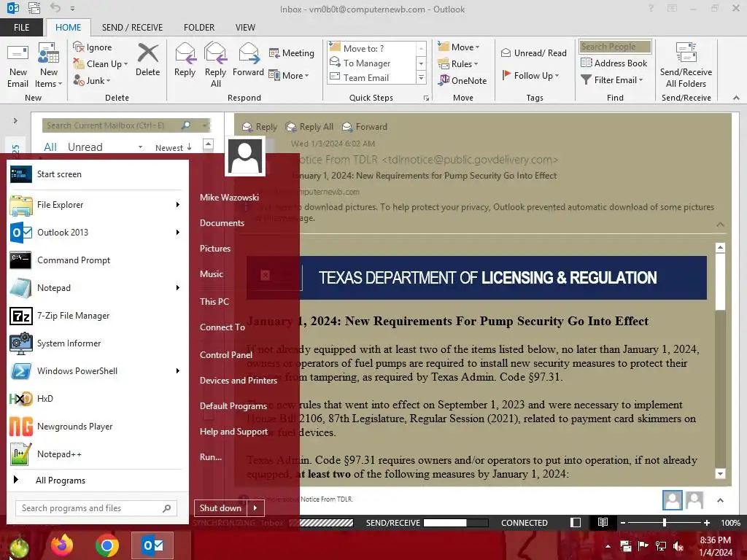This screenshot has height=560, width=747.
Task: Open Start screen from the Start menu
Action: 96,174
